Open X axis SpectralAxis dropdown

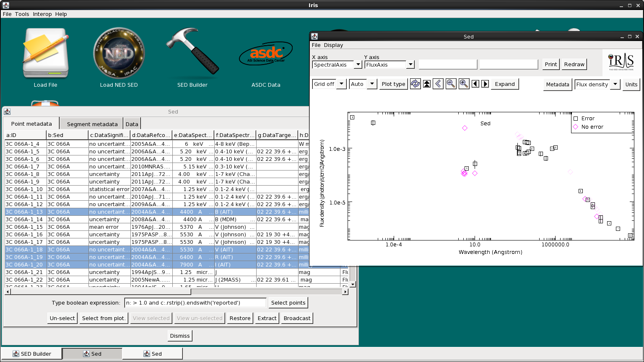pyautogui.click(x=358, y=65)
